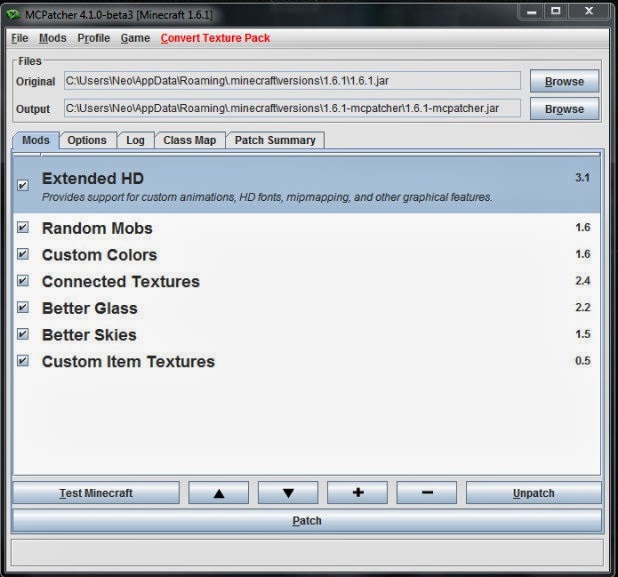Open the File menu
The height and width of the screenshot is (577, 618).
[x=20, y=38]
